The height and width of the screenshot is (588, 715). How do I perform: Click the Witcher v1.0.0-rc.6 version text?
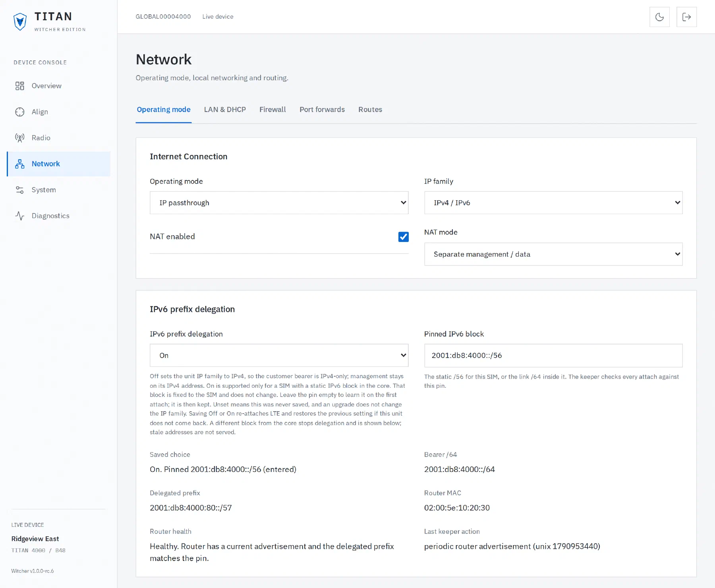pos(33,571)
